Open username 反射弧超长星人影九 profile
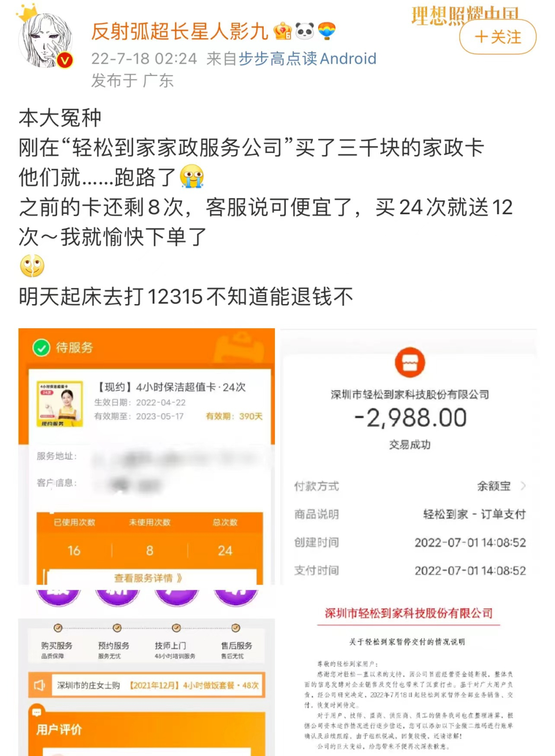Screen dimensions: 555x756 tap(179, 32)
